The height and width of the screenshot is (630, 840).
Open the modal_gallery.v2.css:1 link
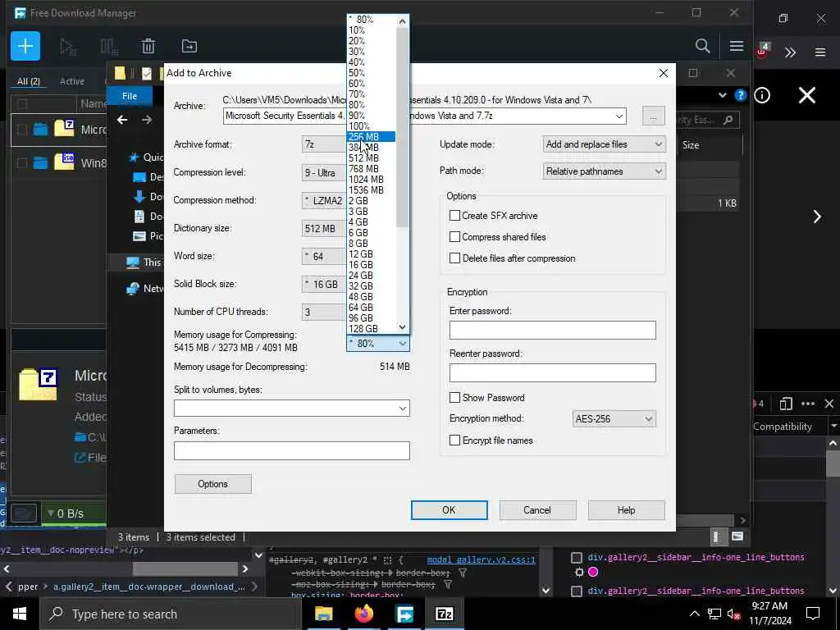481,559
